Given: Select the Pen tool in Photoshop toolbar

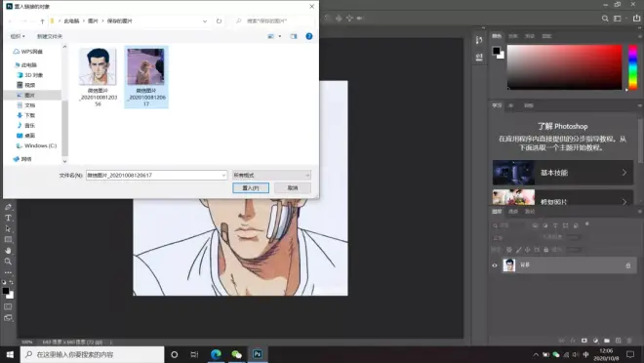Looking at the screenshot, I should pyautogui.click(x=8, y=207).
